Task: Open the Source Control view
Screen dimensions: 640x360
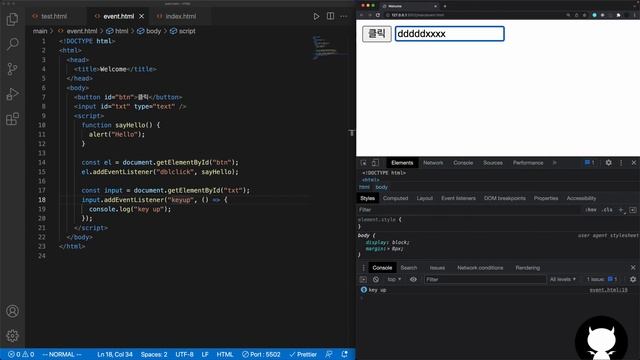Action: click(12, 69)
